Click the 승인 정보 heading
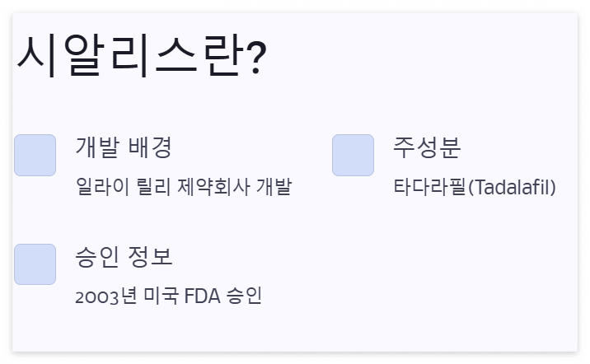 coord(124,257)
